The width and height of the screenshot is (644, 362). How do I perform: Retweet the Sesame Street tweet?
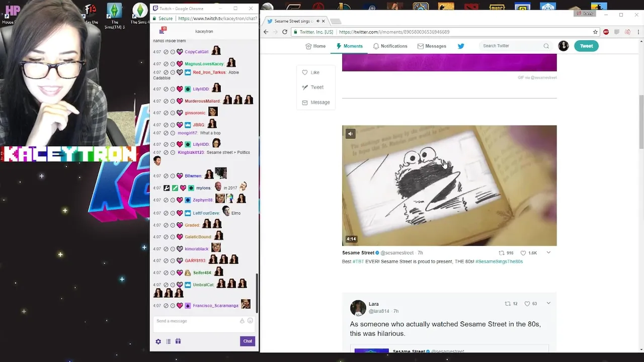click(506, 253)
